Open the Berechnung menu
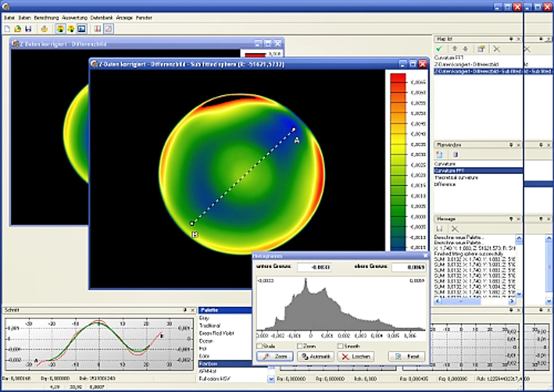Image resolution: width=554 pixels, height=392 pixels. [x=46, y=18]
